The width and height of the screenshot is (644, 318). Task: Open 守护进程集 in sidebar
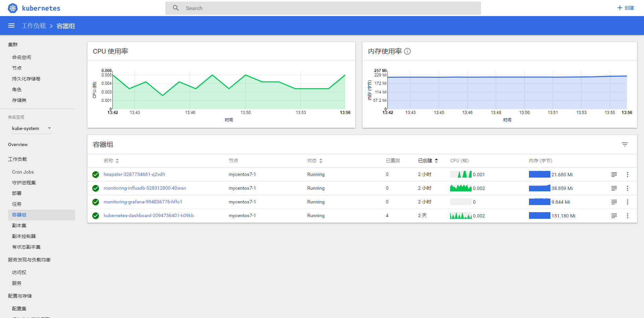pos(24,183)
